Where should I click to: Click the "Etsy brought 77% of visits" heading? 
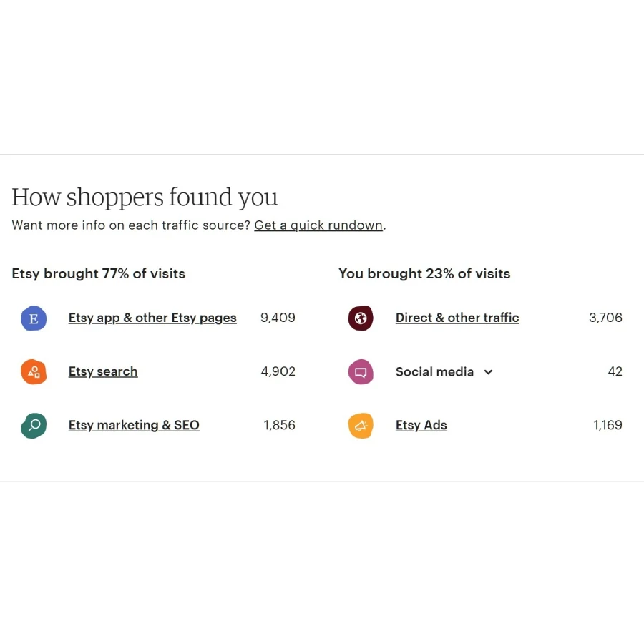click(x=99, y=273)
